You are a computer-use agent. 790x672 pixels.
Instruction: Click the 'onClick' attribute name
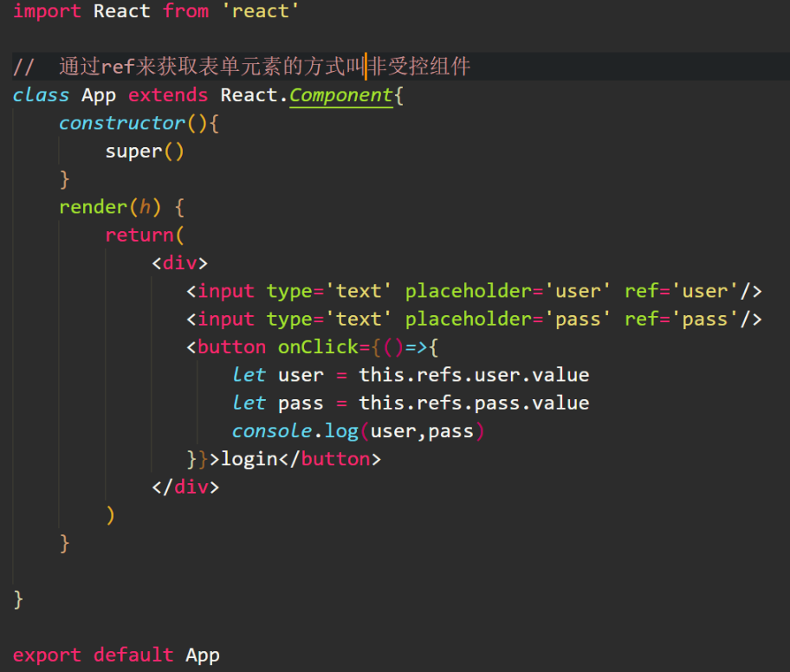[x=318, y=347]
